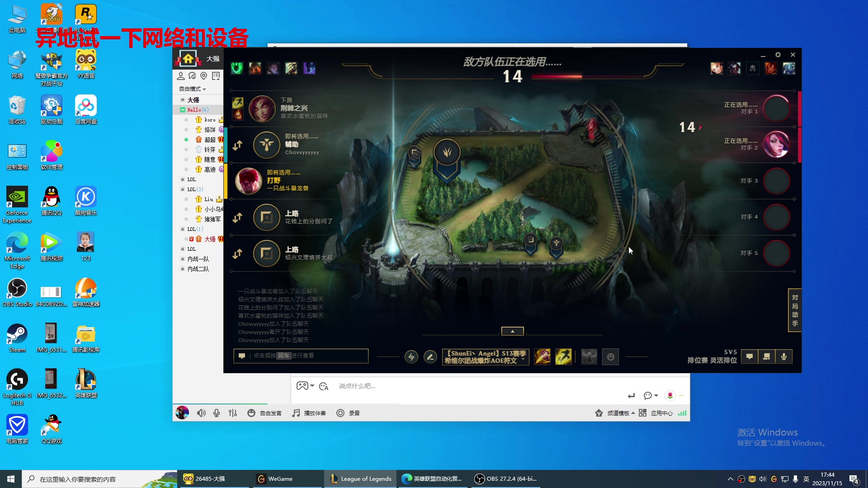Mute the YY speaker output
Viewport: 868px width, 488px height.
point(201,413)
